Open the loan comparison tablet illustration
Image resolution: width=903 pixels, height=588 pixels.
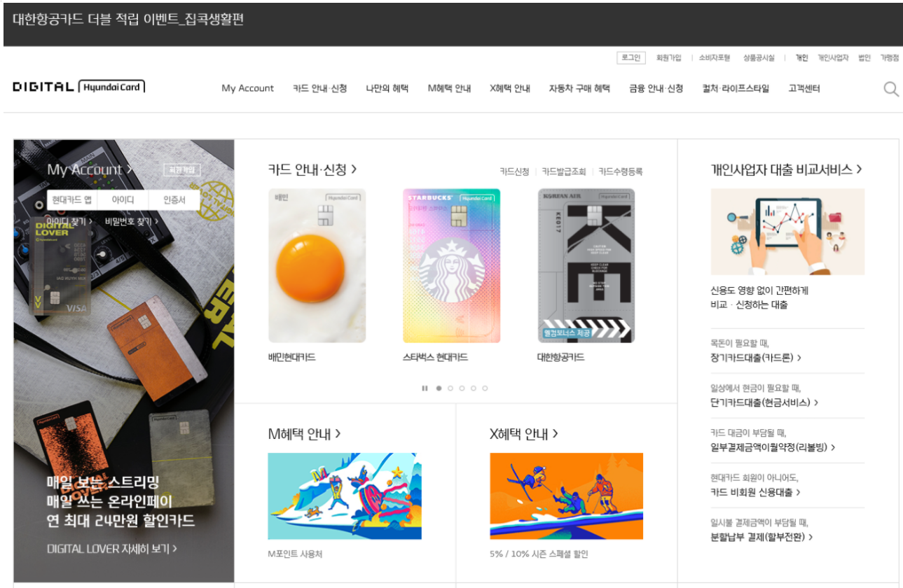787,232
